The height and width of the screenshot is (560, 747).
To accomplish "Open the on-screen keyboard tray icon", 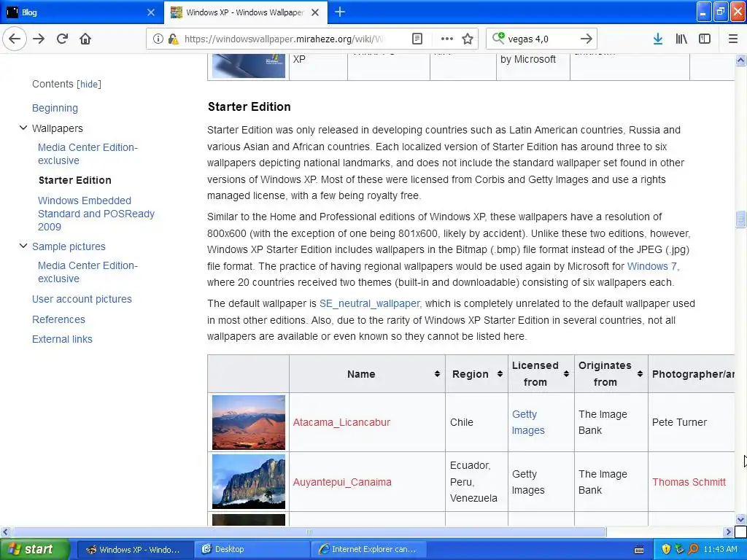I will click(639, 550).
